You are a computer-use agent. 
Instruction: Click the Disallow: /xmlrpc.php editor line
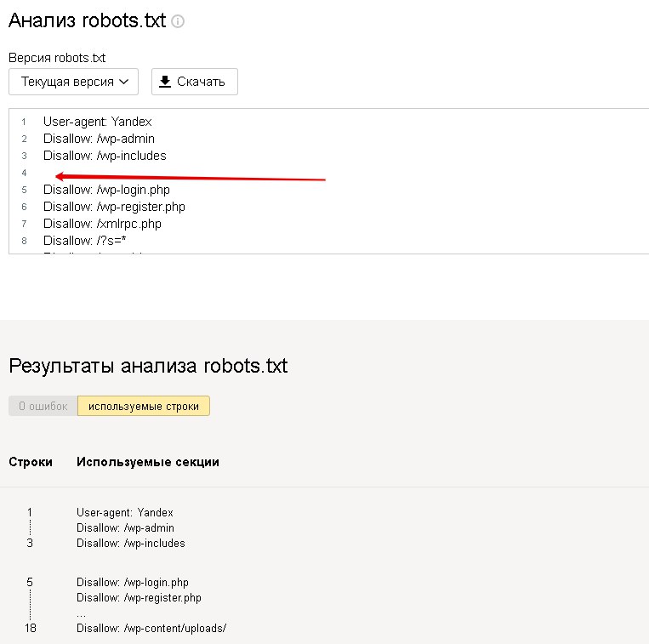click(x=102, y=224)
